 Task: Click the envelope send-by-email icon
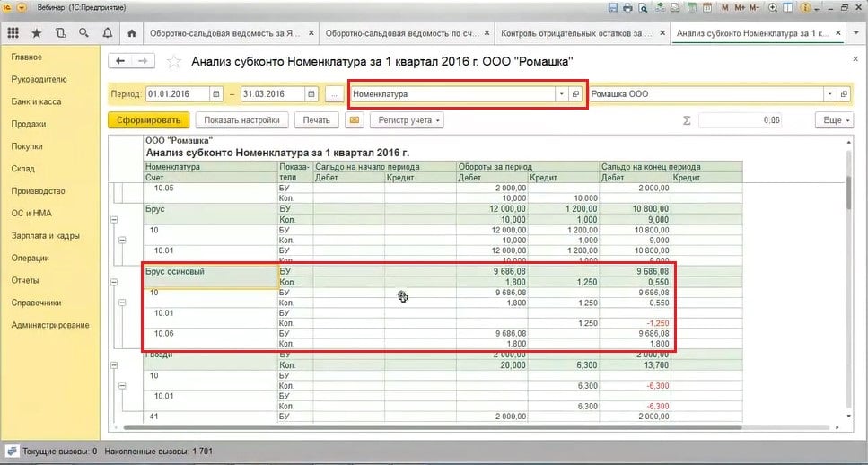354,119
